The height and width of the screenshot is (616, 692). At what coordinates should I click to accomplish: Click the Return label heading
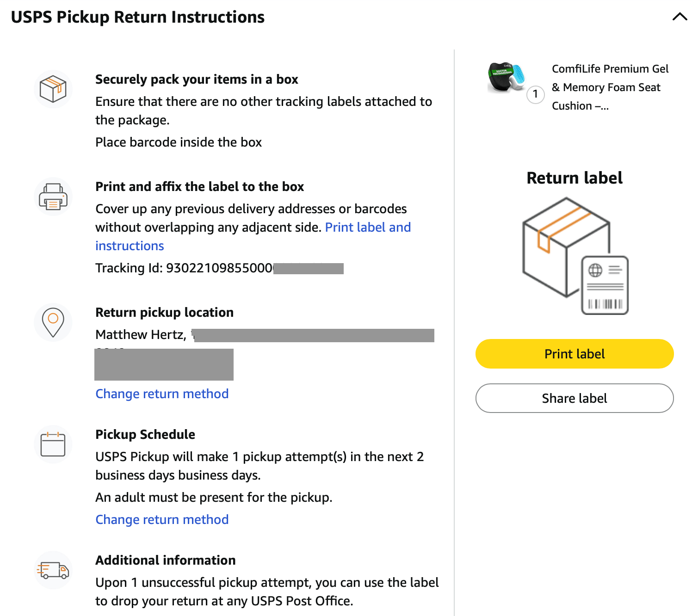(x=575, y=178)
